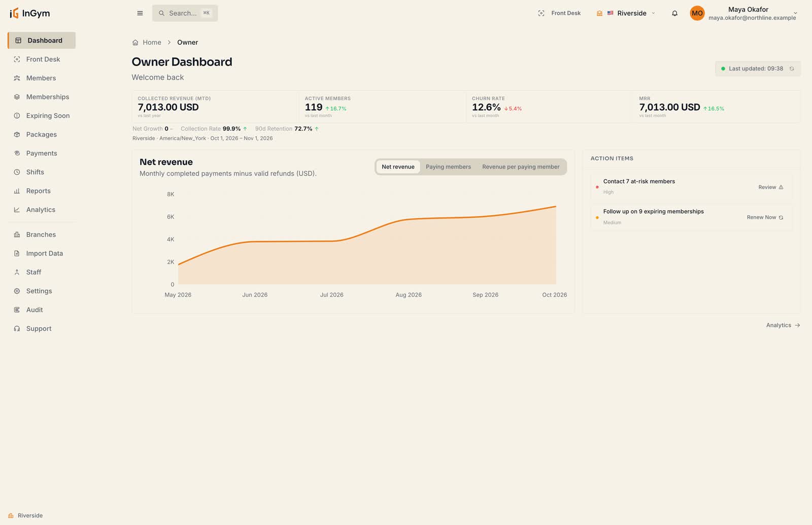
Task: Open Packages in the sidebar
Action: (x=42, y=135)
